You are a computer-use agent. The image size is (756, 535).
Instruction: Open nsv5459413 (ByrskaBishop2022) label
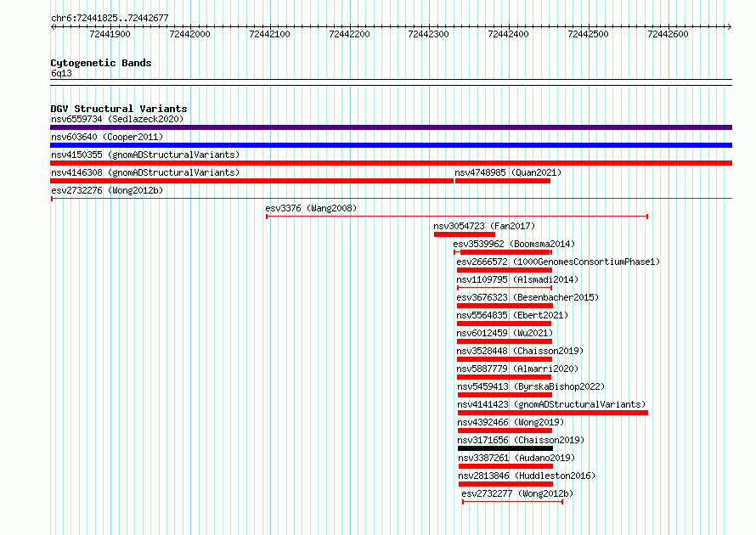click(531, 386)
